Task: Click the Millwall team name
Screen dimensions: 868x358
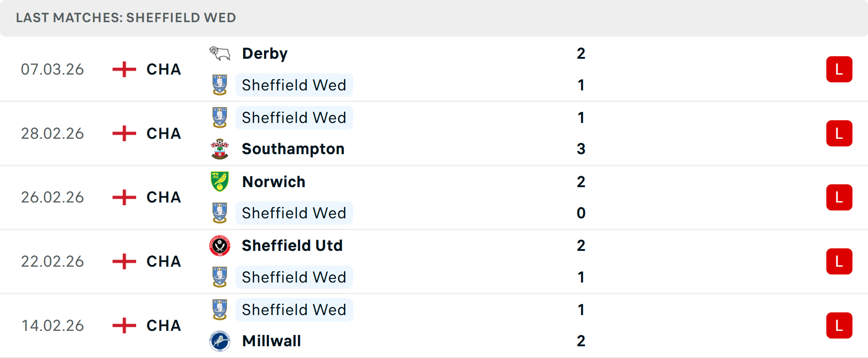Action: point(271,341)
